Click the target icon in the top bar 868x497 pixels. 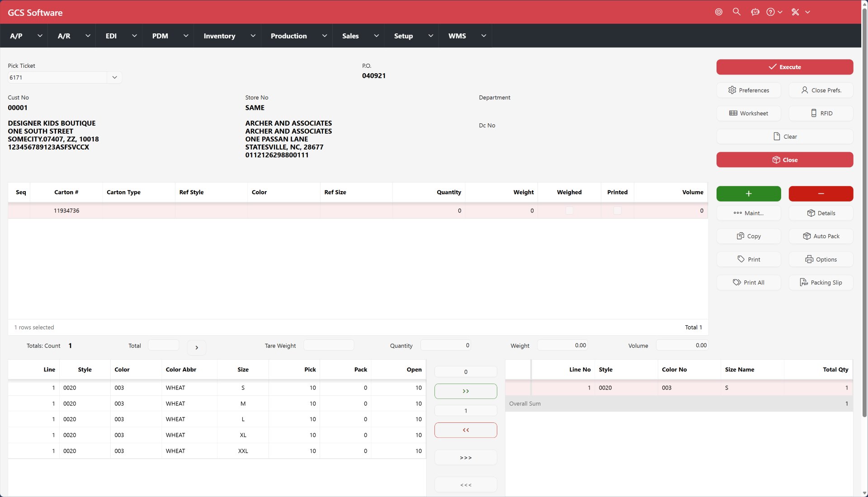click(x=719, y=12)
